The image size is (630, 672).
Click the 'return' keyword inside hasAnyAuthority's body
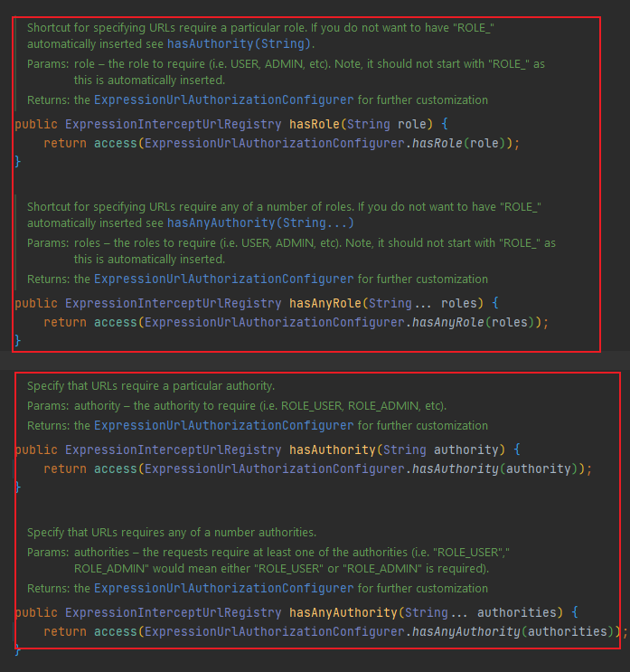(x=65, y=631)
